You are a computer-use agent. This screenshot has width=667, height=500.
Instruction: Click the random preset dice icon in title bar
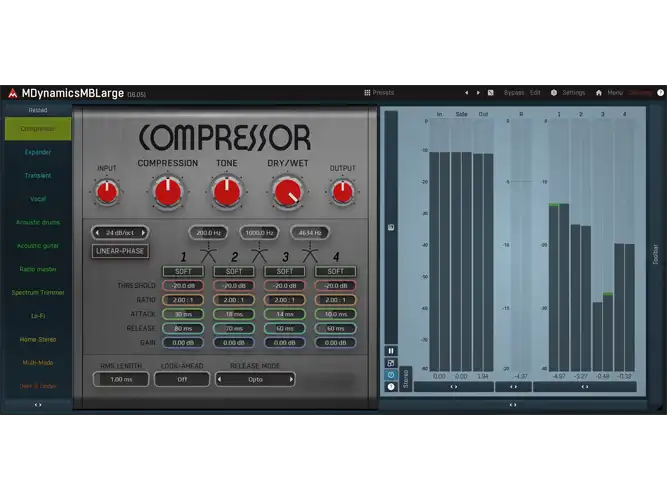[x=490, y=92]
